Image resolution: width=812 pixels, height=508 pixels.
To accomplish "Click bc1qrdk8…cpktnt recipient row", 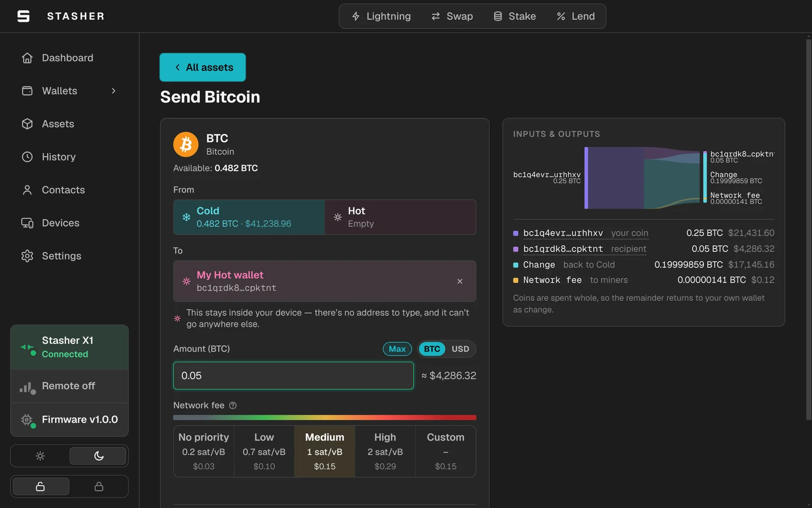I will click(644, 249).
